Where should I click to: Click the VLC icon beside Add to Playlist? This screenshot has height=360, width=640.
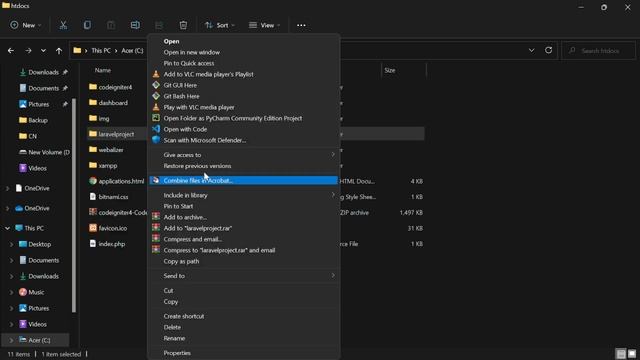pos(156,74)
